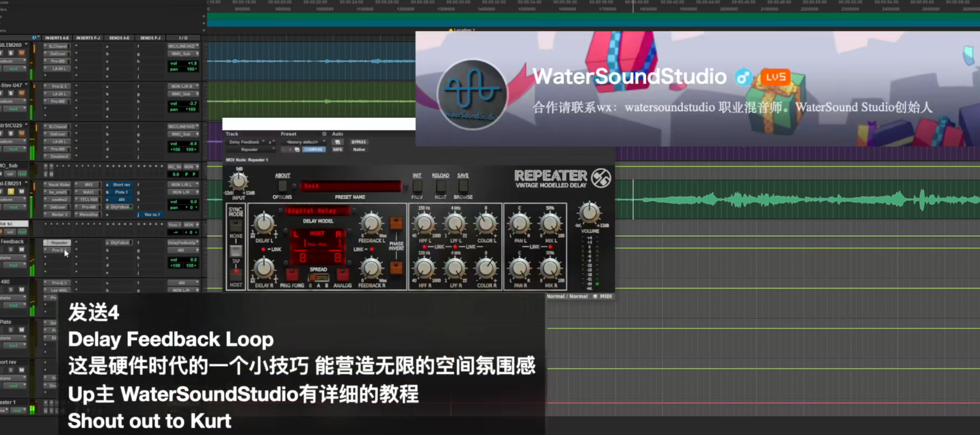Click the Repeater plugin logo emblem
Screen dimensions: 980x435
(x=601, y=178)
